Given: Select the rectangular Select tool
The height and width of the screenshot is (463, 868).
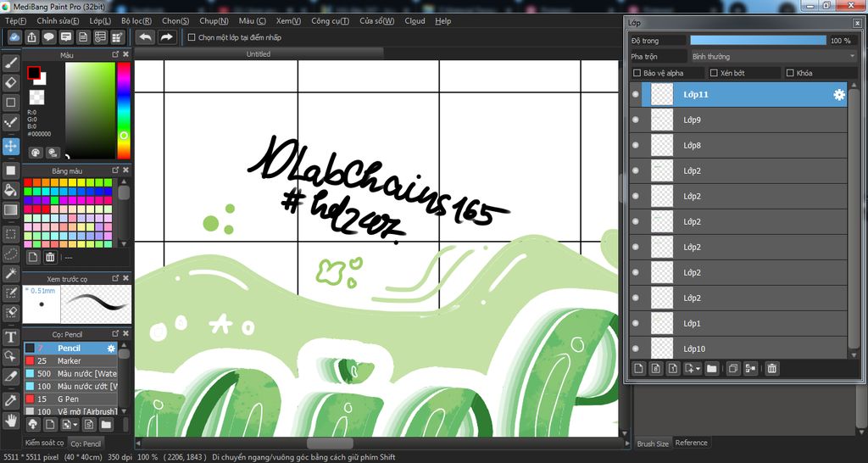Looking at the screenshot, I should (10, 234).
